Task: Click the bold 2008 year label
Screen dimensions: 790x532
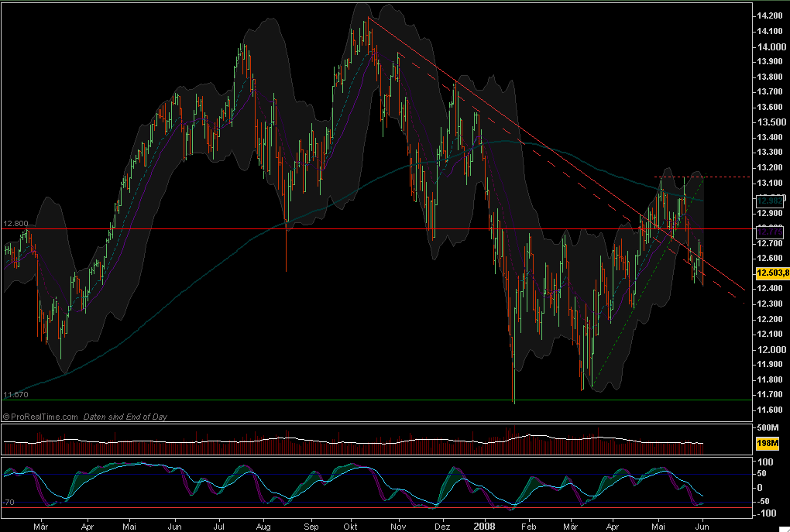Action: pyautogui.click(x=485, y=527)
